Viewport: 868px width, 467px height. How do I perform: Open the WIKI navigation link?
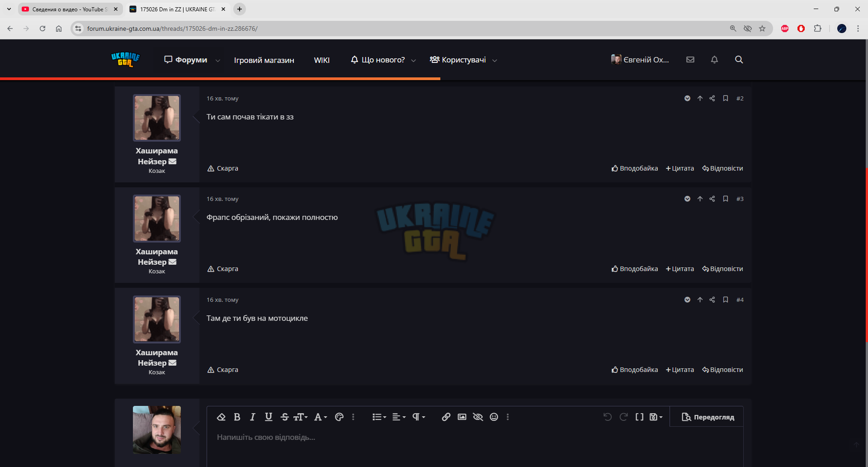point(322,60)
